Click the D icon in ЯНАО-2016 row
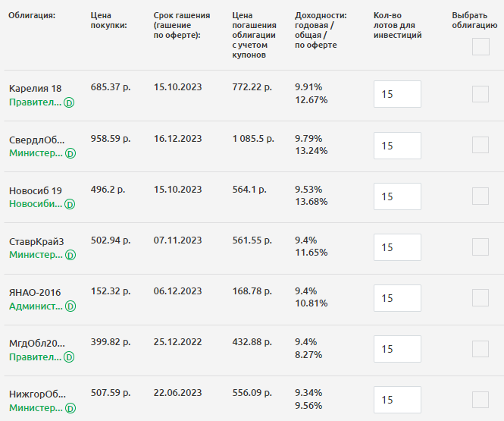 [x=70, y=306]
